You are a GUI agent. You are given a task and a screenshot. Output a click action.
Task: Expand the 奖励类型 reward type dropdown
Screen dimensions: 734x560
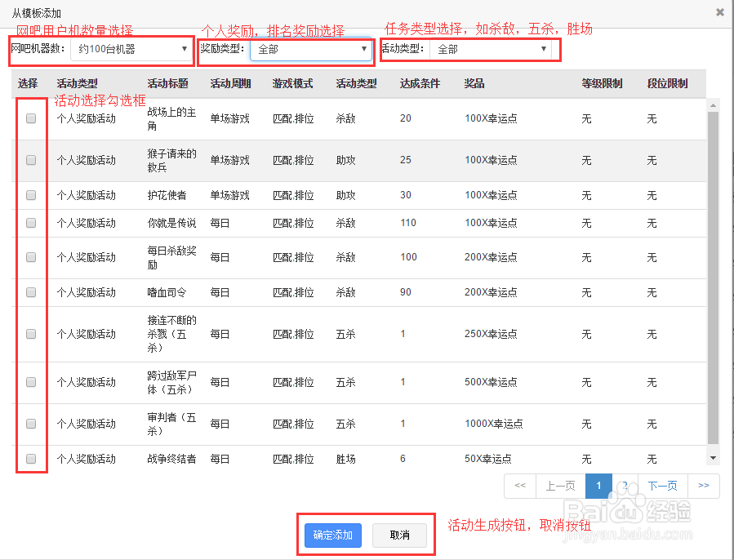[x=311, y=51]
